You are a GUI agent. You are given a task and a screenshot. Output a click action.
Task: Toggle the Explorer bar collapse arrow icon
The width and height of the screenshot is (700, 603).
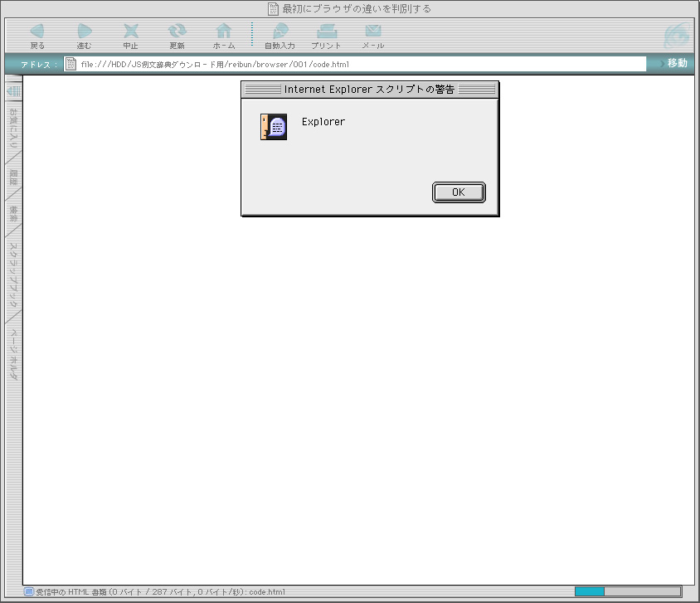click(14, 91)
